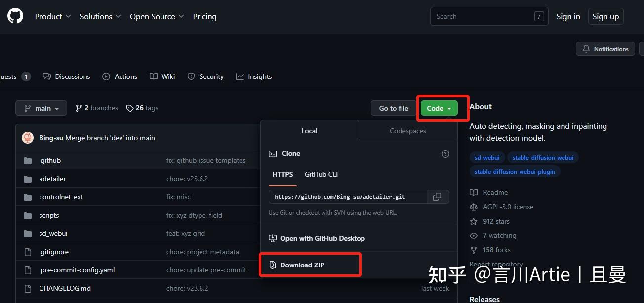
Task: Open commit 'fix: misc'
Action: point(178,197)
